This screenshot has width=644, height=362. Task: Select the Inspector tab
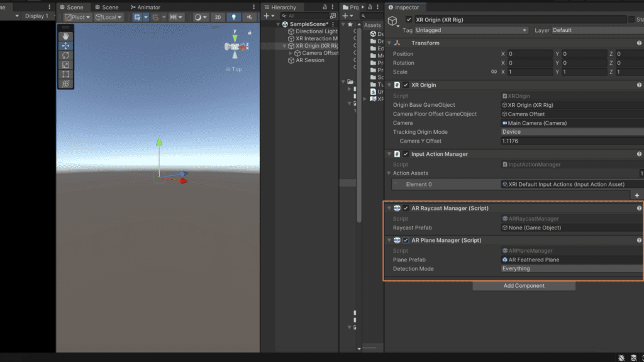pos(406,7)
